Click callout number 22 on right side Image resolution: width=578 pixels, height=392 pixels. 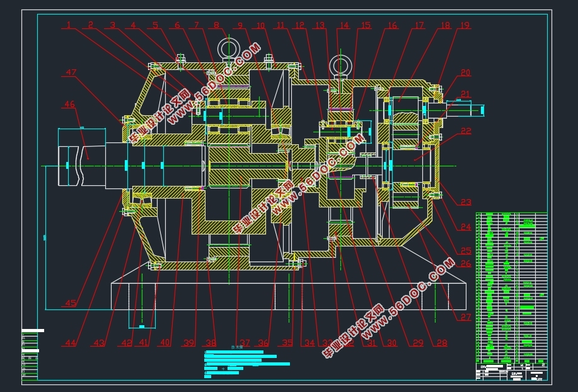click(465, 131)
